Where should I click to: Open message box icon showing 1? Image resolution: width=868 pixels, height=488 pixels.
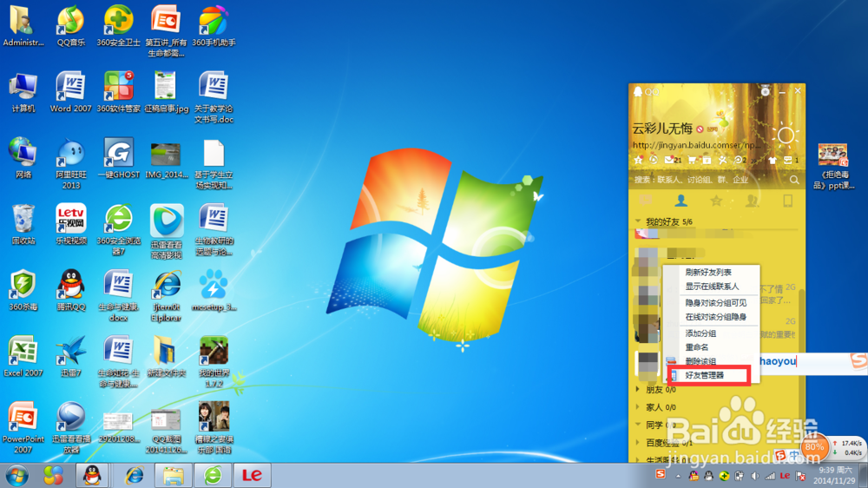[x=791, y=160]
